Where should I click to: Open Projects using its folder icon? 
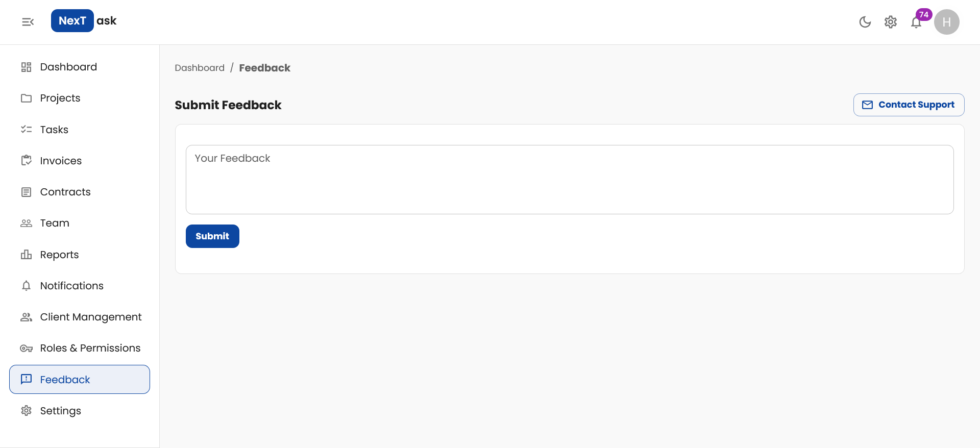27,98
